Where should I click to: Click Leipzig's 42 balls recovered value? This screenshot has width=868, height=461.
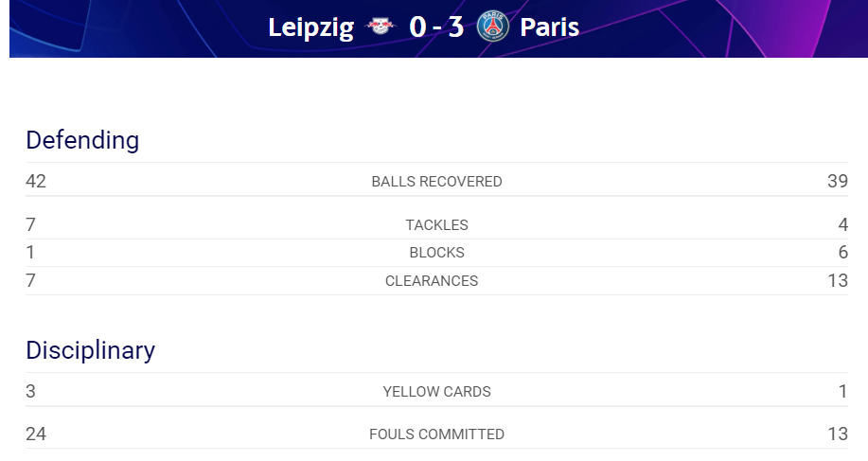36,181
